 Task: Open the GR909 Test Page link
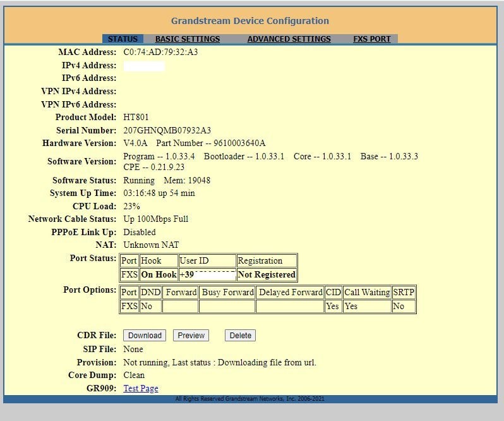pyautogui.click(x=141, y=388)
